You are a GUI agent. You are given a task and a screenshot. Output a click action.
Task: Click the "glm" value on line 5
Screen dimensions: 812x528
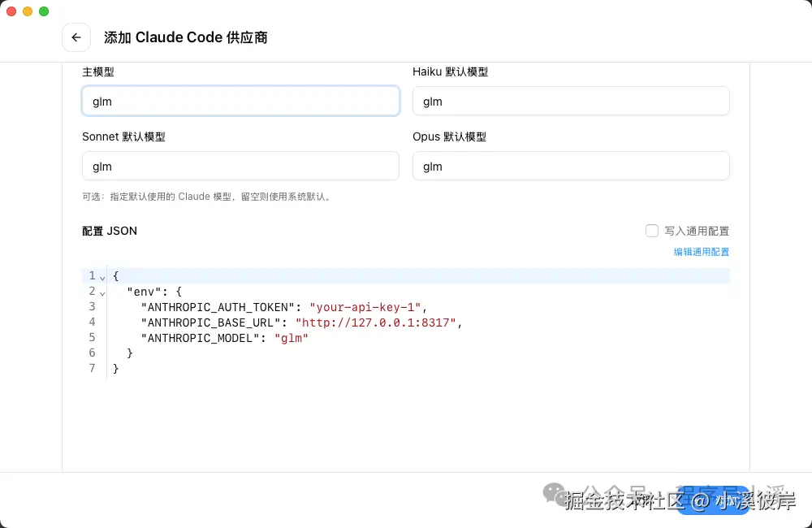tap(291, 339)
